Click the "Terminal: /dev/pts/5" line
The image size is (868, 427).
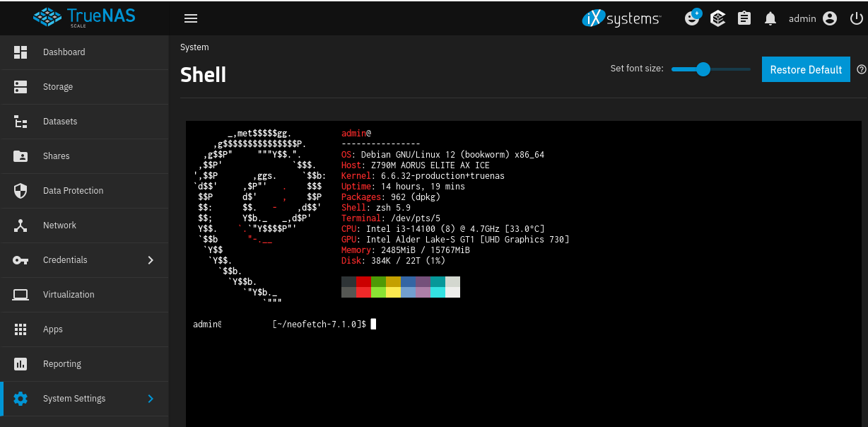pyautogui.click(x=391, y=218)
